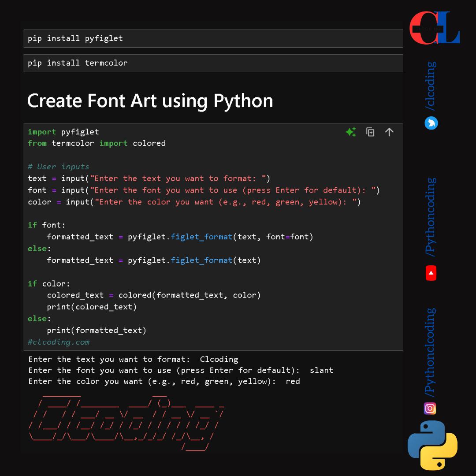Viewport: 476px width, 476px height.
Task: Click the red and blue CL logo
Action: tap(435, 28)
